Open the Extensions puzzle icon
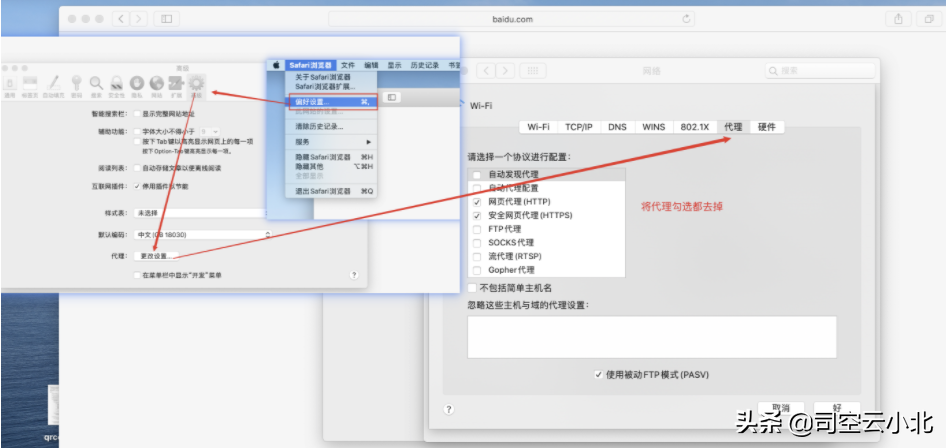This screenshot has width=946, height=448. point(176,85)
